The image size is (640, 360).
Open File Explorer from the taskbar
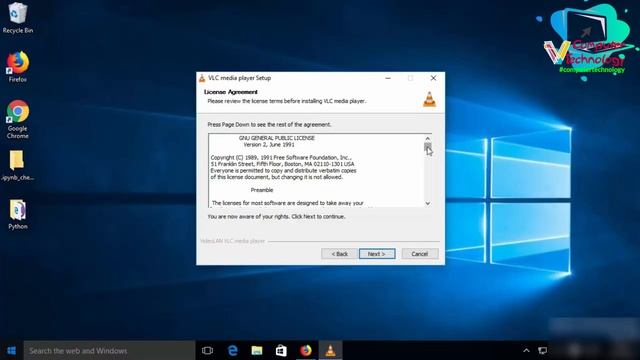[257, 351]
